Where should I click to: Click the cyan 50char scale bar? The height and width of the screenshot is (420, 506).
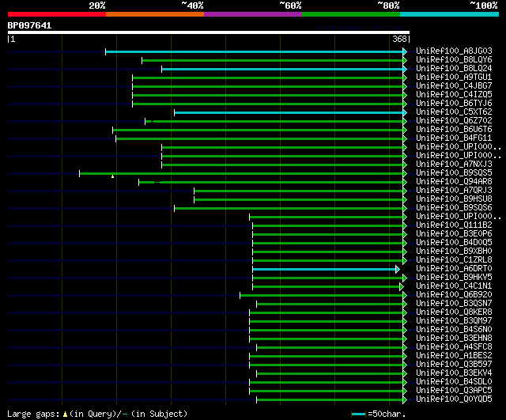[358, 414]
